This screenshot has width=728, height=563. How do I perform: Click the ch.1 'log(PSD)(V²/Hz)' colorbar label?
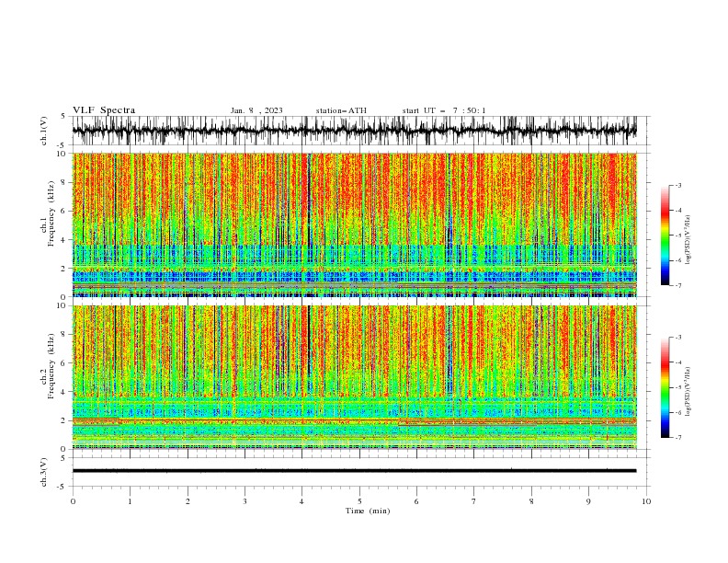tap(688, 240)
